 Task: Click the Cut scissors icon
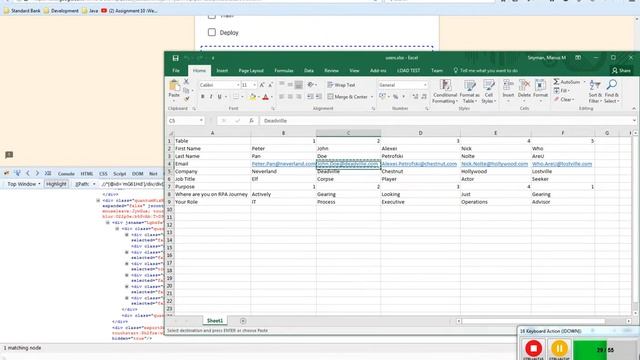point(187,82)
